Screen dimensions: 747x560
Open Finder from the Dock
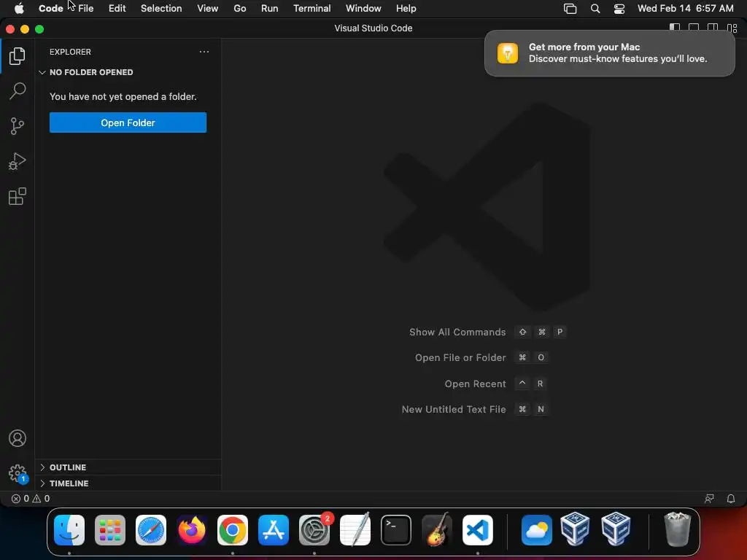tap(69, 530)
